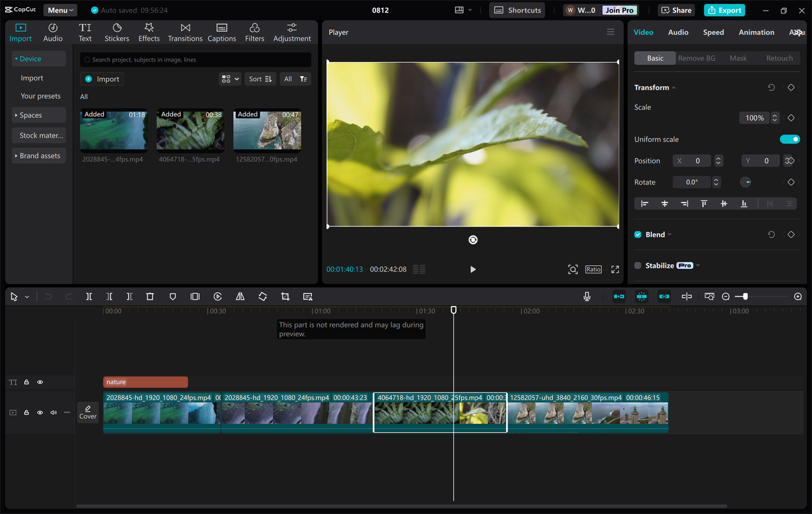Click the Rotate icon above the timeline

click(263, 296)
